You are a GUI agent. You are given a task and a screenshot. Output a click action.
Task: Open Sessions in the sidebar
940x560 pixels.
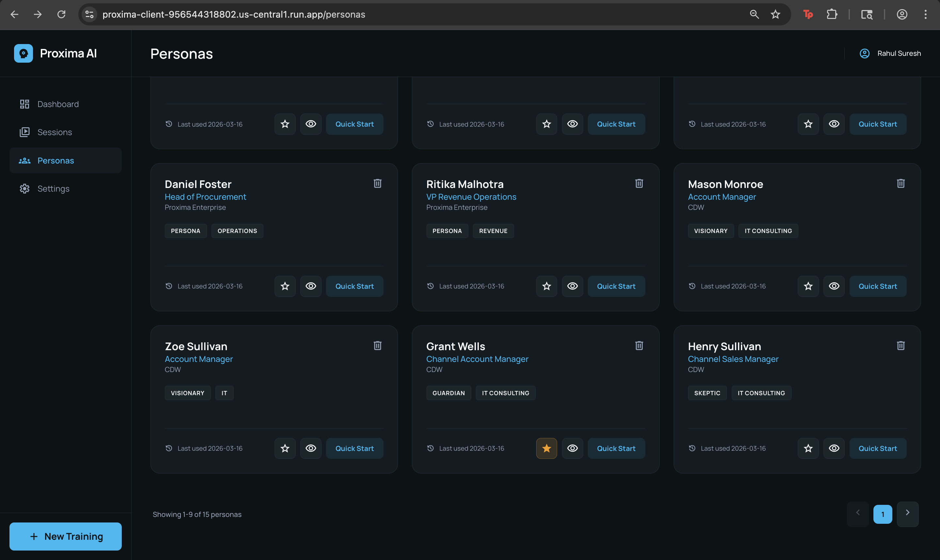pos(54,132)
